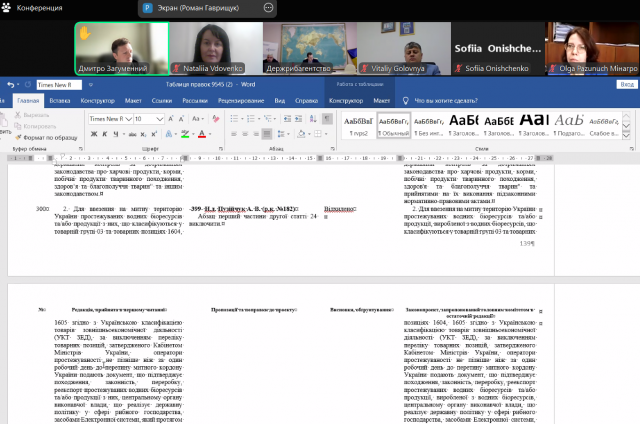Apply the Обычный paragraph style
Viewport: 640px width, 424px height.
[x=393, y=126]
